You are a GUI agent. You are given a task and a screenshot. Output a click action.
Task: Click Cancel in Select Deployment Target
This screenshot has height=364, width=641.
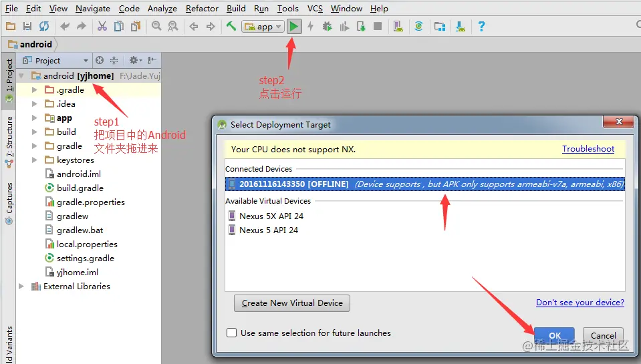(x=603, y=335)
